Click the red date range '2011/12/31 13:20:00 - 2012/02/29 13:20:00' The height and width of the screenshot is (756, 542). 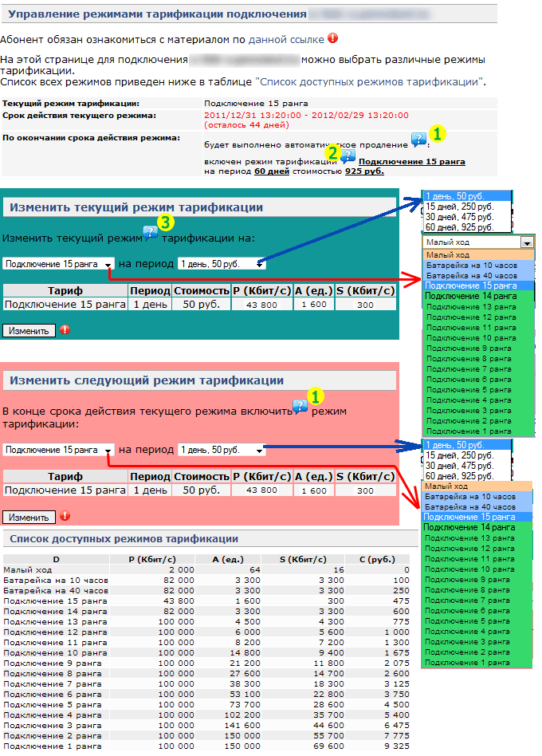306,115
